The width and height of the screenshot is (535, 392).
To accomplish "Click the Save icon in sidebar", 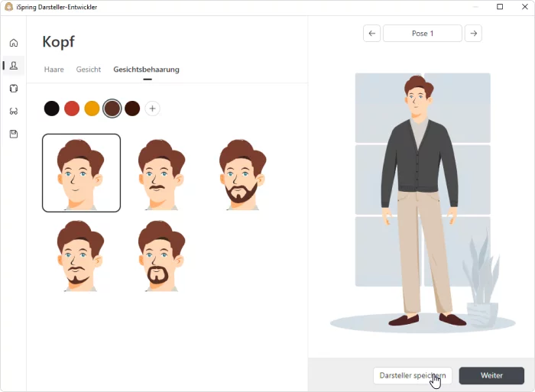I will tap(14, 134).
